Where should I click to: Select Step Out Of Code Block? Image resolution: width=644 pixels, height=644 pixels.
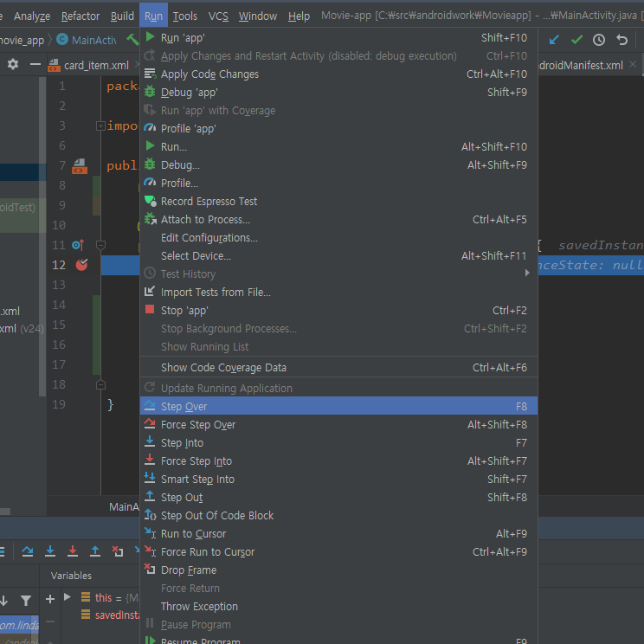pos(338,515)
